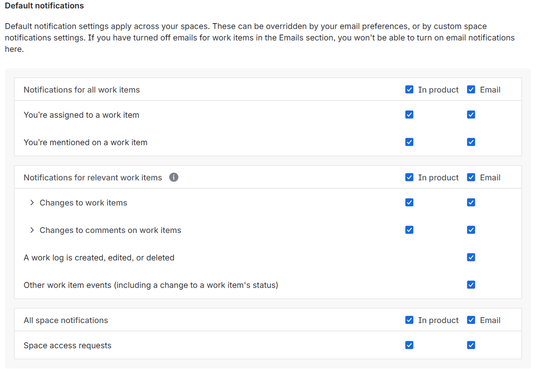Expand Changes to comments on work items chevron
This screenshot has height=369, width=547.
(32, 230)
